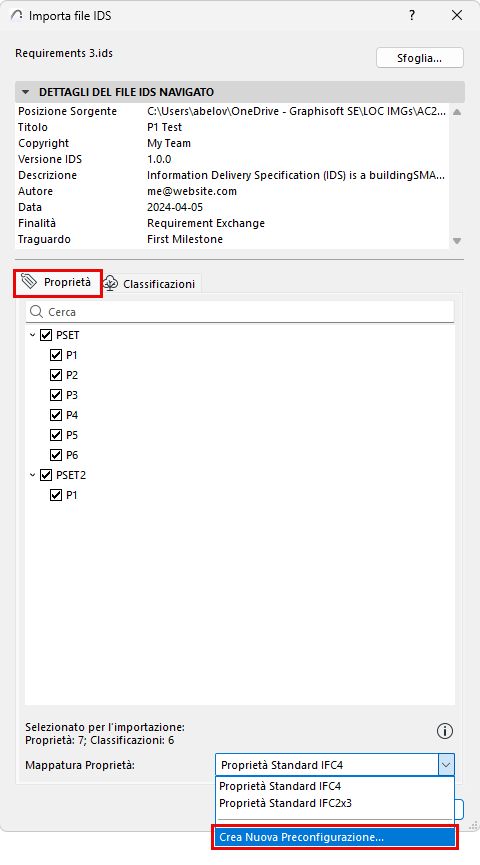Uncheck the PSET2 group checkbox
The image size is (480, 865).
click(x=46, y=475)
